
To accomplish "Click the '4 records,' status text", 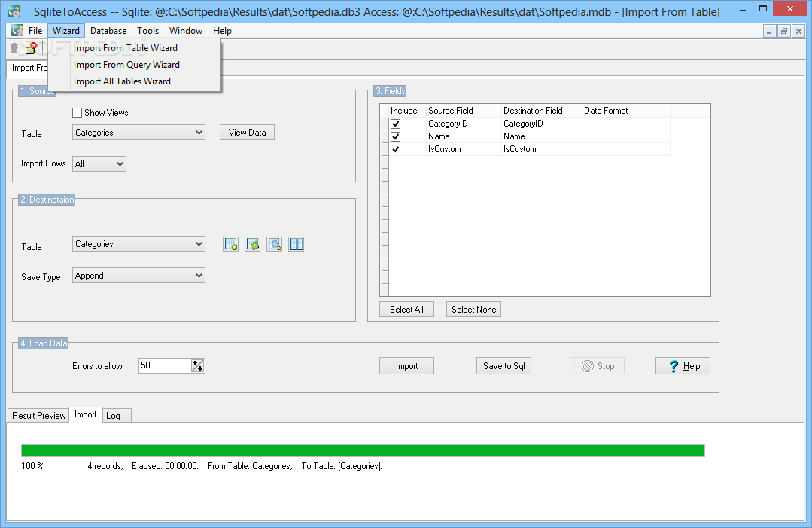I will point(105,466).
